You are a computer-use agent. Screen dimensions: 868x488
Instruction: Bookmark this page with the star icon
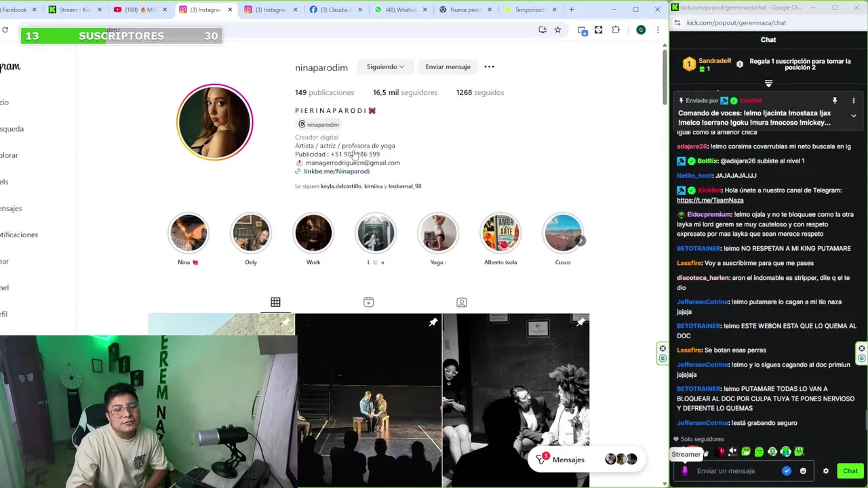click(x=557, y=30)
